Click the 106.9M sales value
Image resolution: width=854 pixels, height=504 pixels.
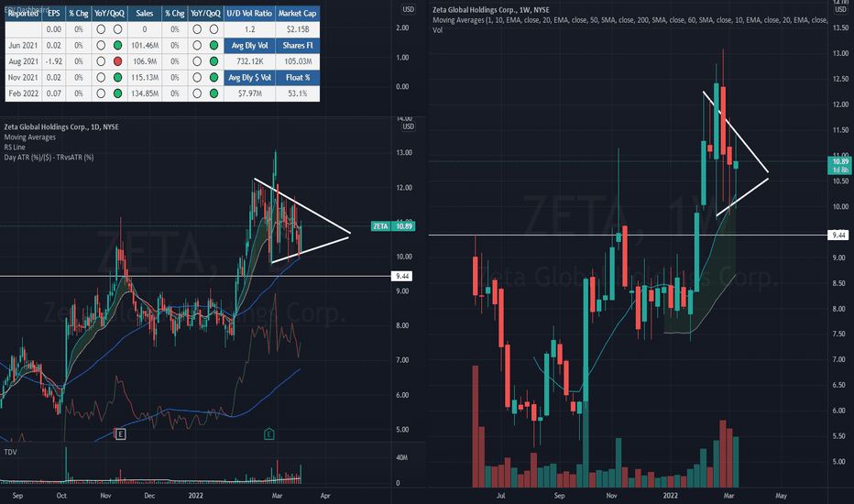click(145, 61)
